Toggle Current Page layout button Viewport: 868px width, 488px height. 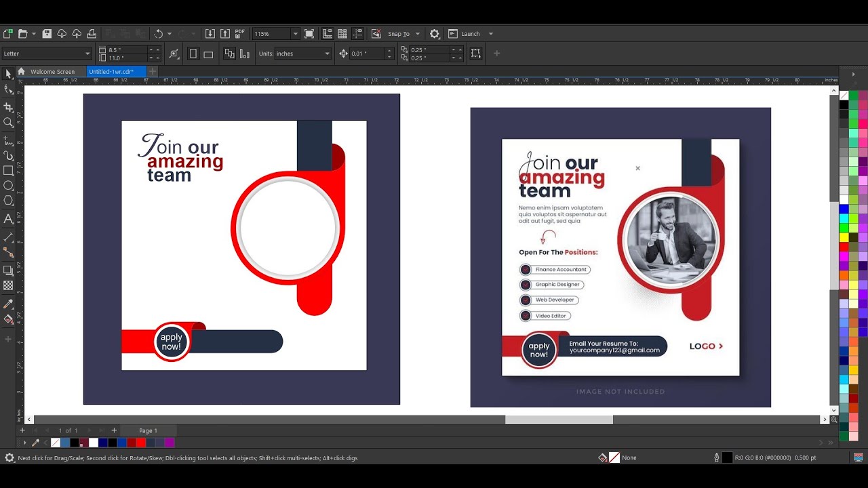click(244, 54)
